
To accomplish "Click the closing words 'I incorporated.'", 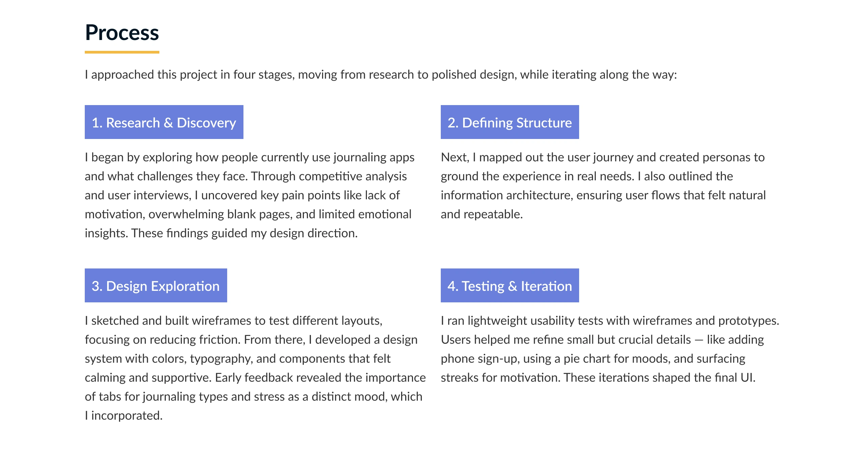I will pyautogui.click(x=124, y=416).
